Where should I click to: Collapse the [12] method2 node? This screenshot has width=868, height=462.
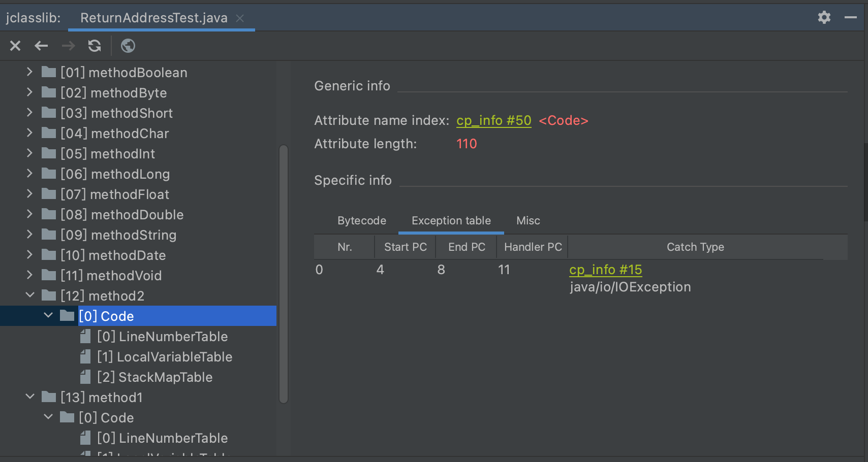[30, 295]
